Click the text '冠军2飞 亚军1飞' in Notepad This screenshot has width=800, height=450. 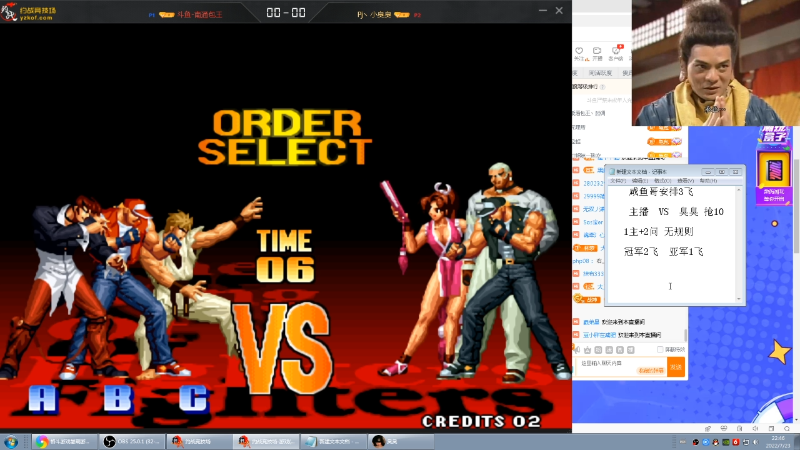pos(663,252)
